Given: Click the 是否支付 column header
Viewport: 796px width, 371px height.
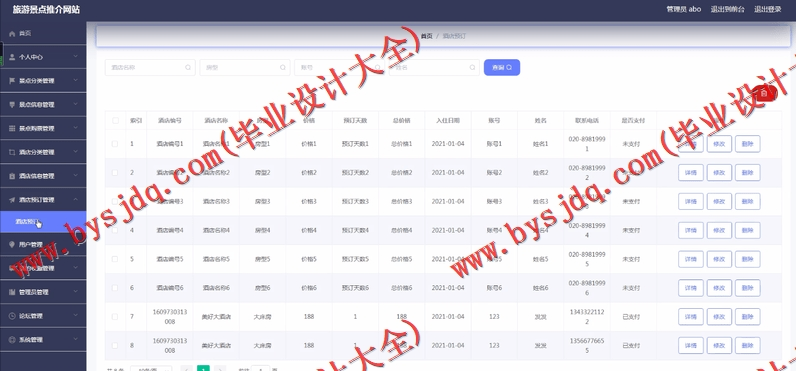Looking at the screenshot, I should click(633, 121).
